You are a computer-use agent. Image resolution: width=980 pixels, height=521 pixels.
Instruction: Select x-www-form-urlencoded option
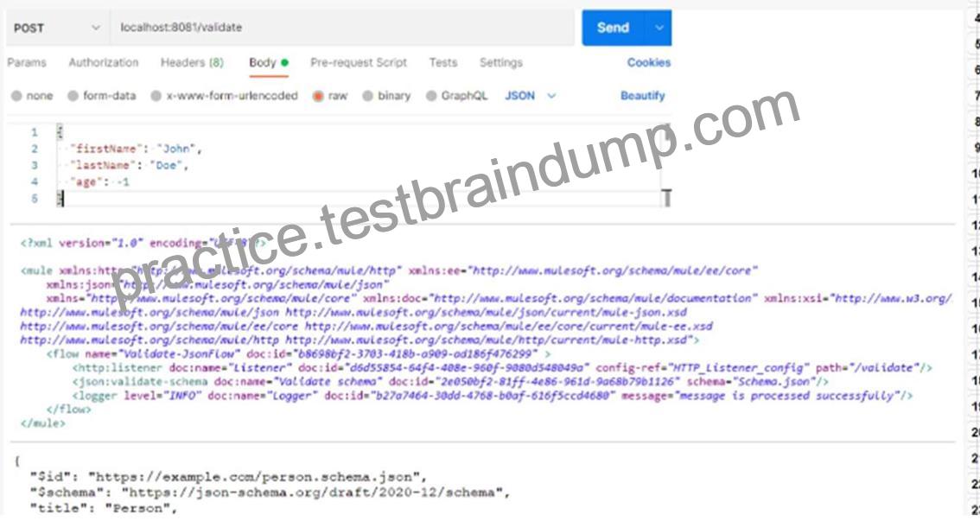tap(224, 96)
